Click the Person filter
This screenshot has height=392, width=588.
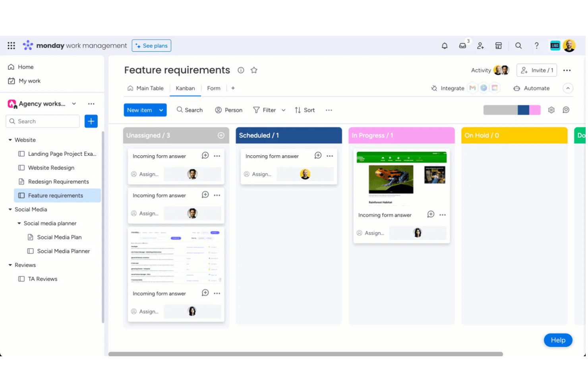click(228, 110)
